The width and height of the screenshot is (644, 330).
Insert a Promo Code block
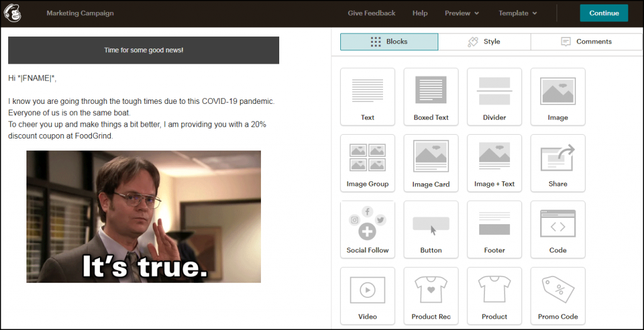(558, 296)
